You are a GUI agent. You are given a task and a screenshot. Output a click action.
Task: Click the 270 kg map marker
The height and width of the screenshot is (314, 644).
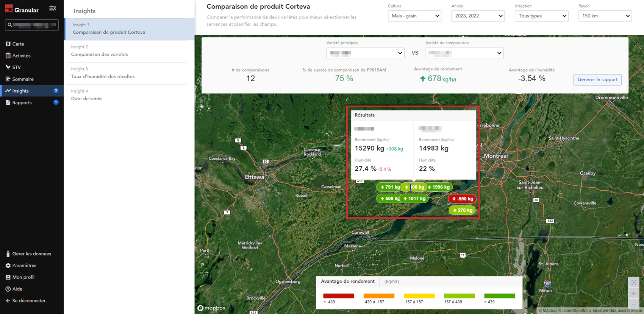462,210
